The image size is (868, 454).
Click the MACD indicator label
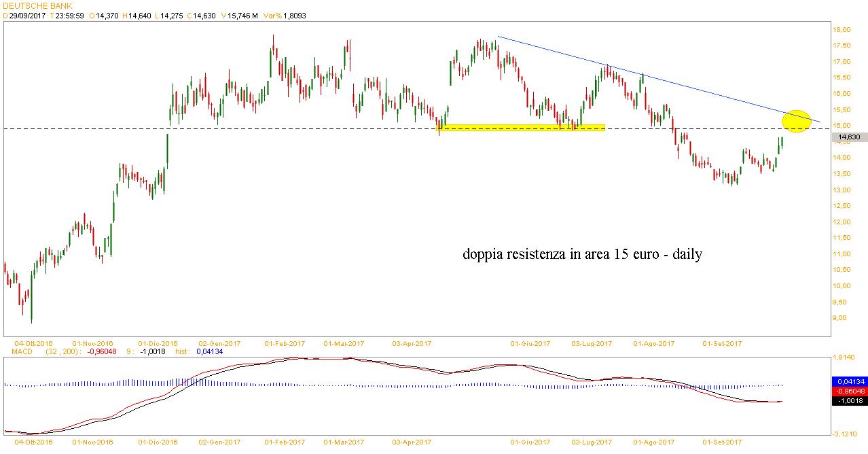22,351
